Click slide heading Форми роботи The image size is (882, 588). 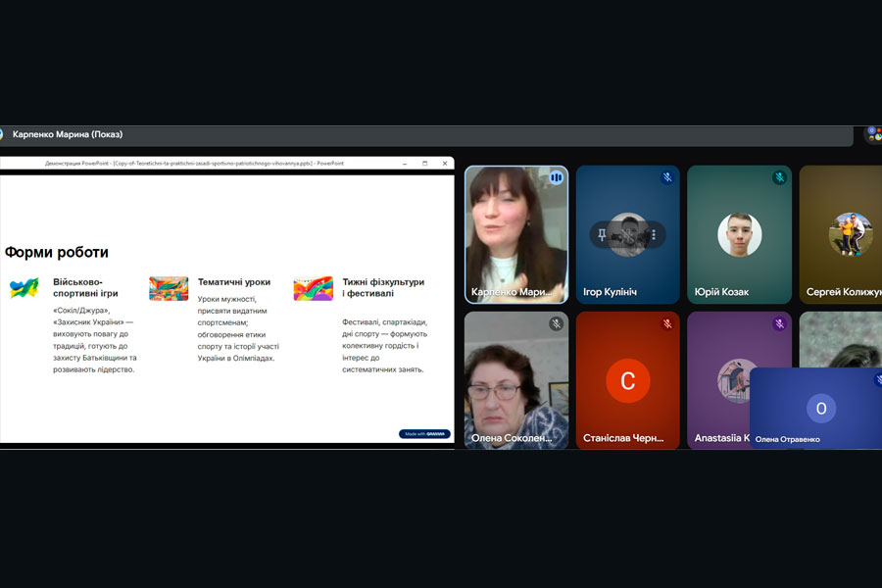tap(57, 252)
